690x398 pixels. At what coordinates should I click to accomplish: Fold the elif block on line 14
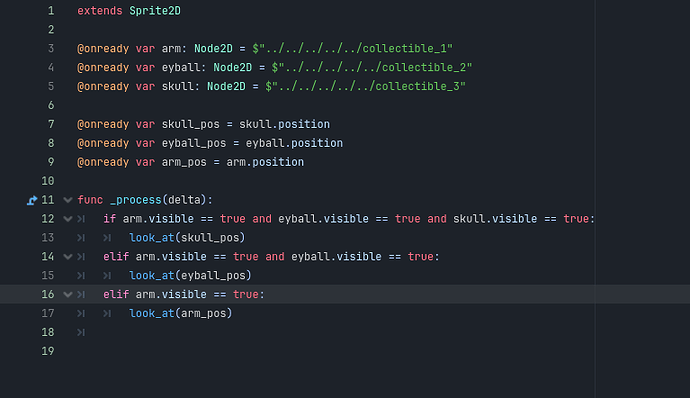click(68, 257)
